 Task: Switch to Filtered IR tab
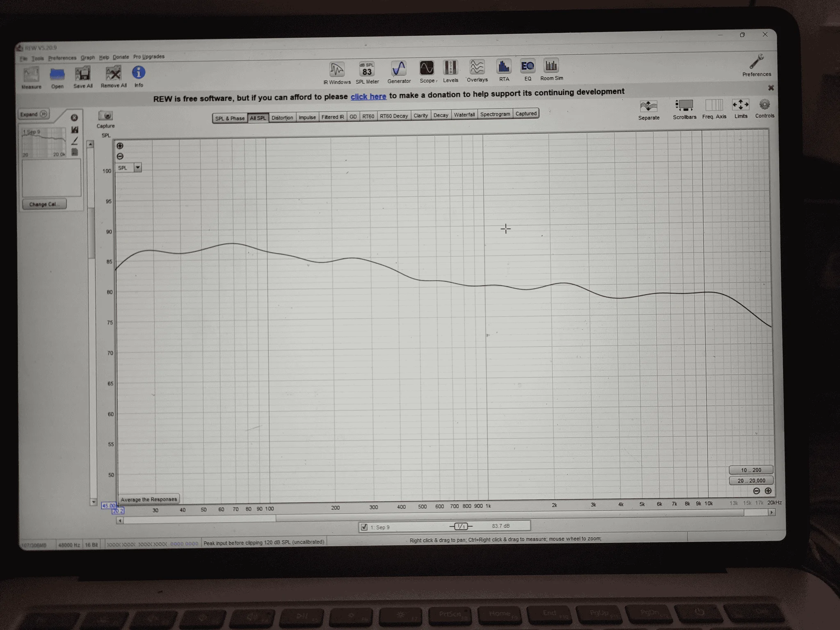tap(333, 116)
